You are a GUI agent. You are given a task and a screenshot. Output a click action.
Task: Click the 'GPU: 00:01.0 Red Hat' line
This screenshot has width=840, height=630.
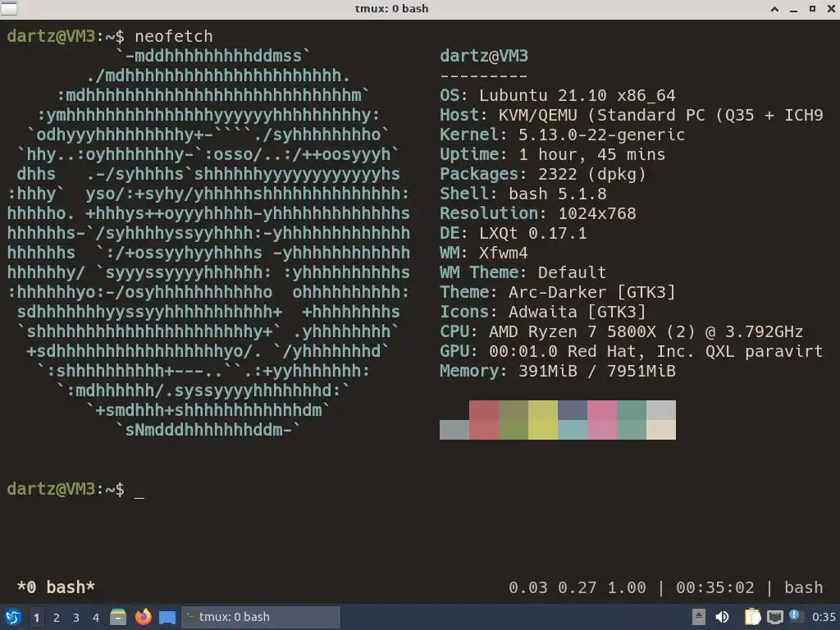(631, 351)
